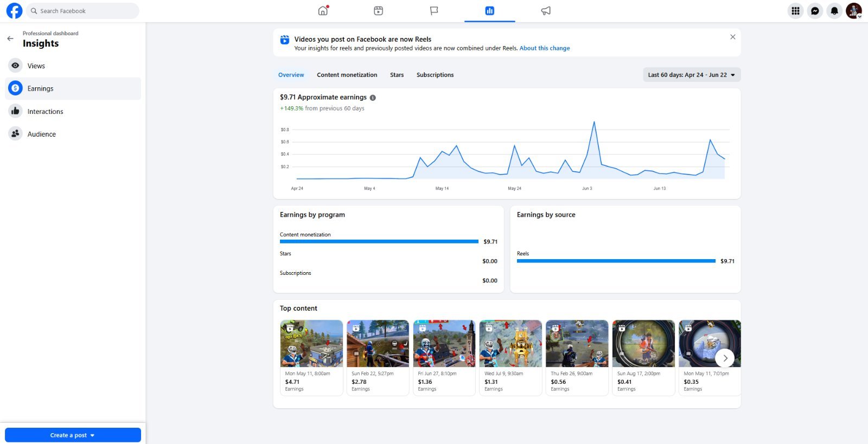Viewport: 868px width, 444px height.
Task: Show next top content with arrow
Action: click(725, 358)
